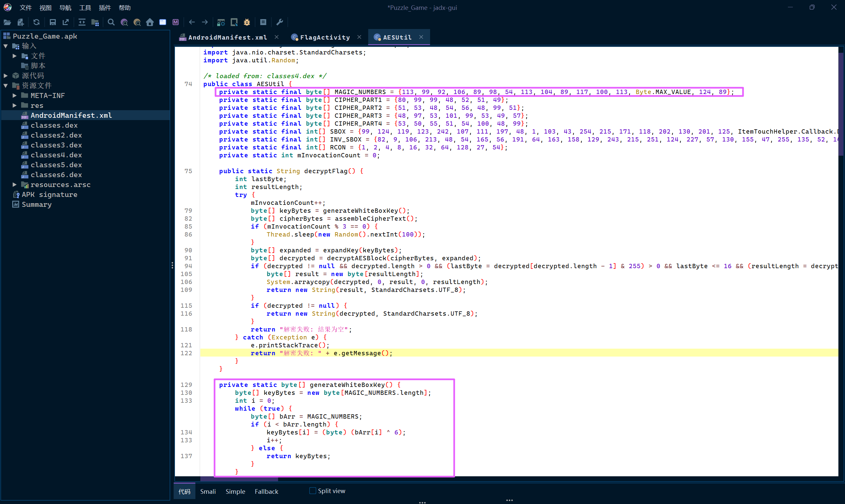
Task: Switch to the Simple view
Action: pyautogui.click(x=235, y=491)
